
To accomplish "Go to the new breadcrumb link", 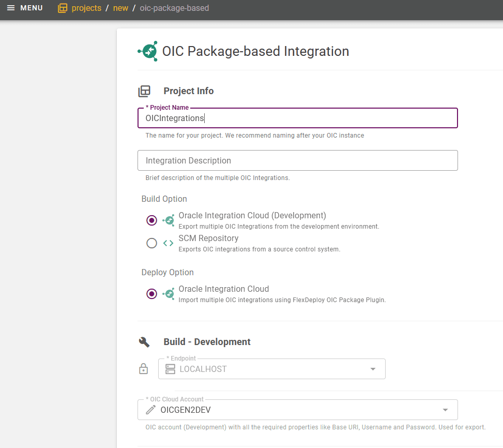I will pos(120,8).
